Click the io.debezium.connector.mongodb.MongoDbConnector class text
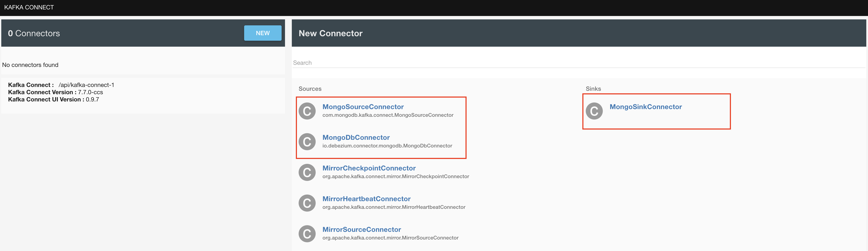The height and width of the screenshot is (251, 868). tap(387, 146)
